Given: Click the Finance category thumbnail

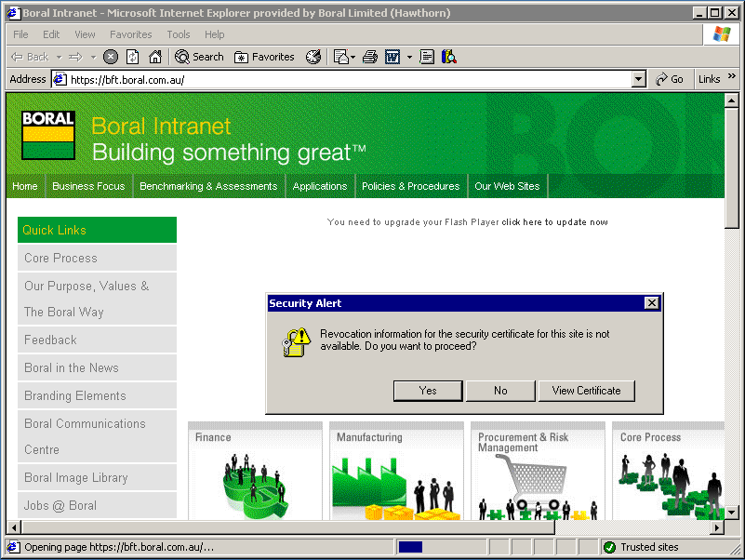Looking at the screenshot, I should coord(255,474).
